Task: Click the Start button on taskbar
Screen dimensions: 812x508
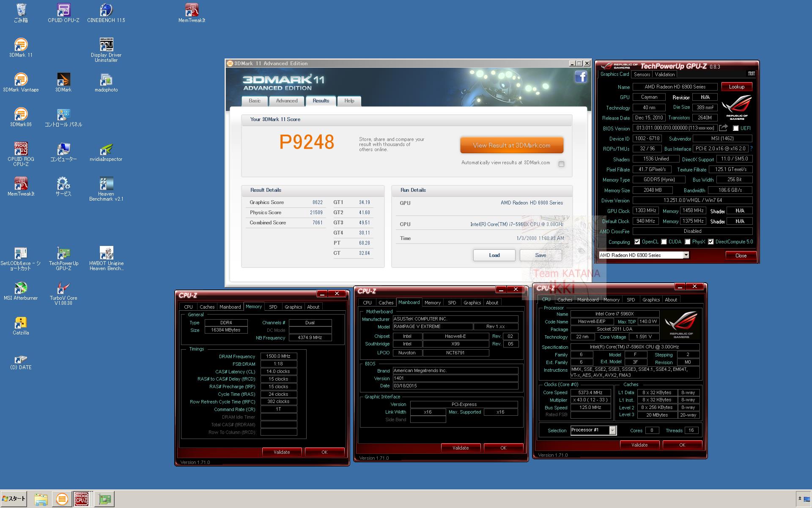Action: click(14, 499)
